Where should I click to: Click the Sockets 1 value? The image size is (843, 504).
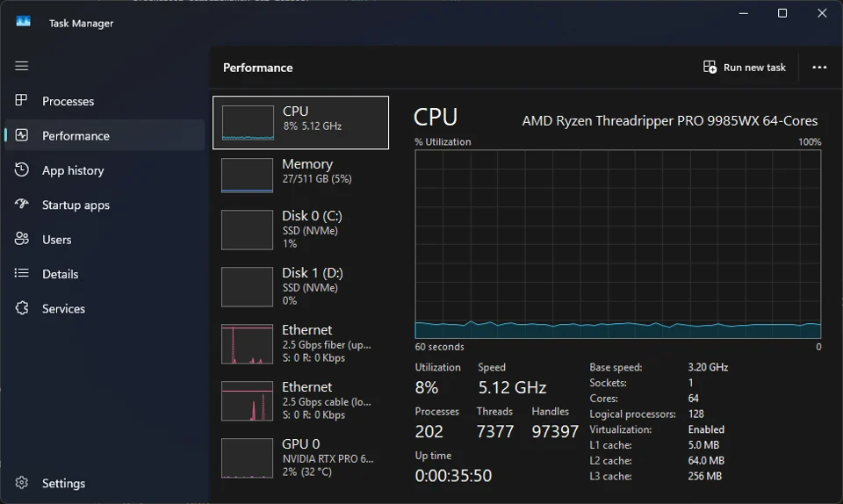pos(690,383)
